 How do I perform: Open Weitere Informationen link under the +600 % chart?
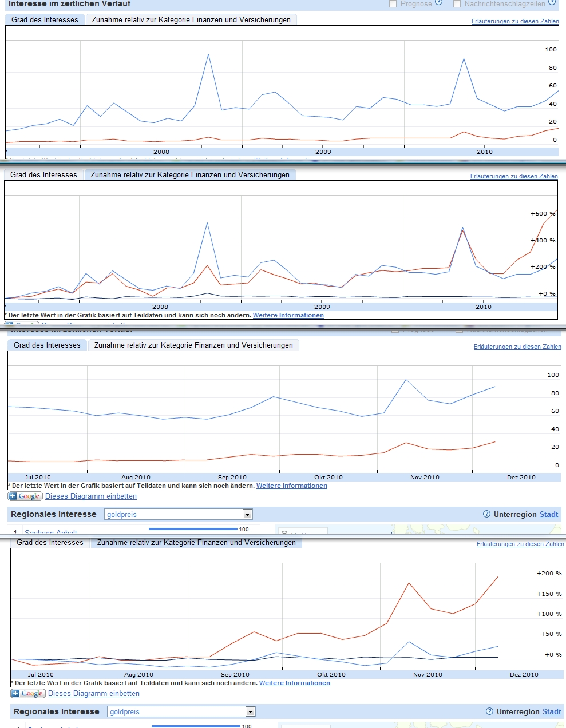(288, 315)
